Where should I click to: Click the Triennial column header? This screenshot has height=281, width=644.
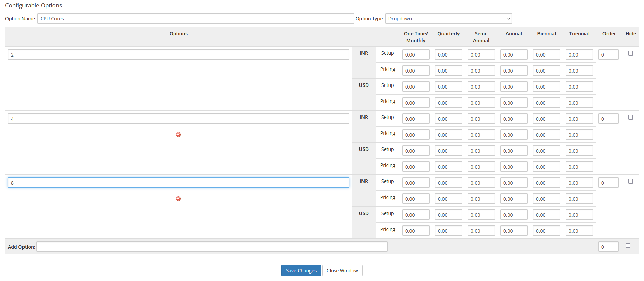tap(579, 33)
